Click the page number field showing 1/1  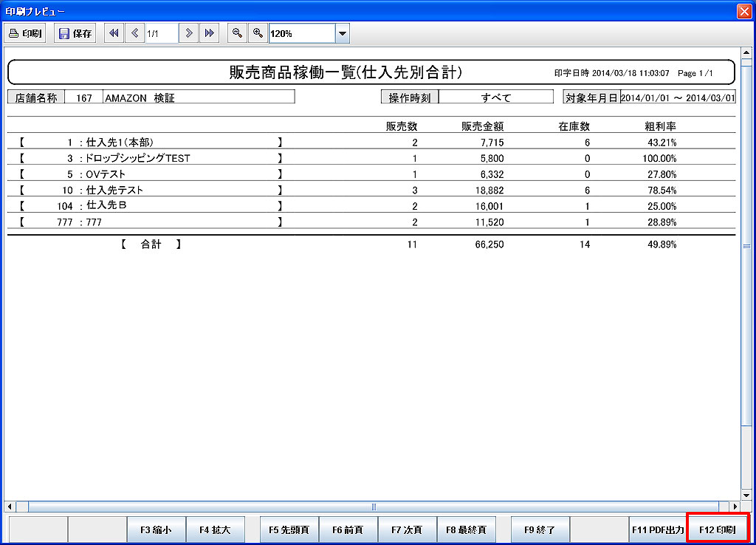[x=162, y=33]
